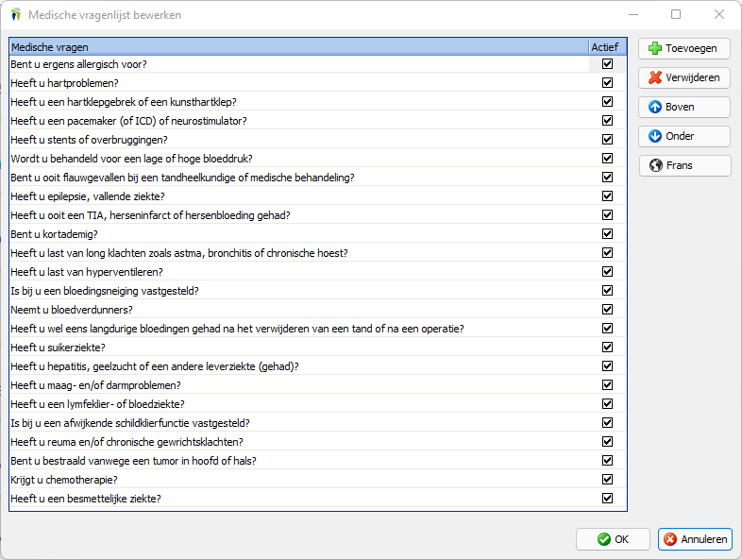Image resolution: width=742 pixels, height=560 pixels.
Task: Close the Medische vragenlijst bewerken window
Action: [719, 15]
